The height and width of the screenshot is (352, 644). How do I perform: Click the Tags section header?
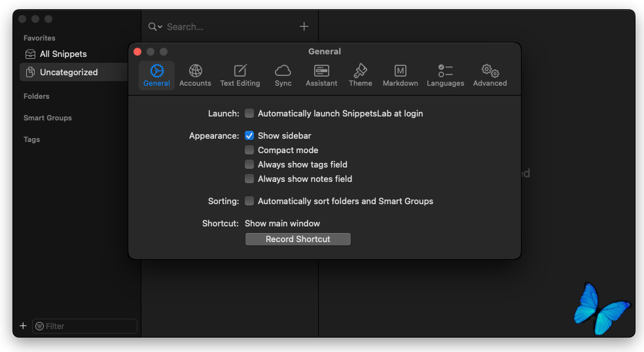click(x=31, y=139)
